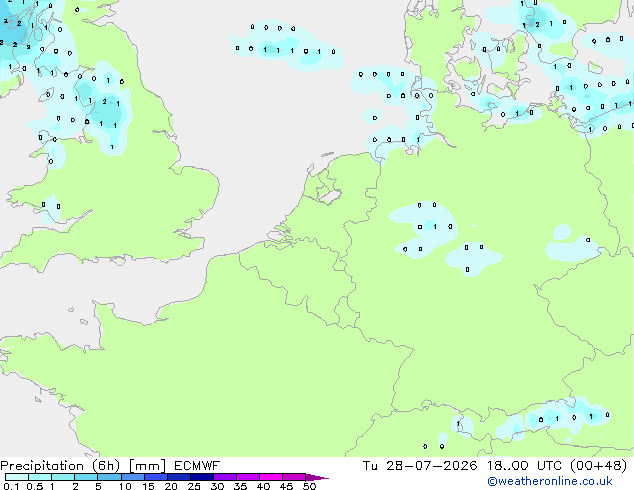Viewport: 634px width, 490px height.
Task: Select the 10–15 mm legend color swatch
Action: click(x=132, y=477)
